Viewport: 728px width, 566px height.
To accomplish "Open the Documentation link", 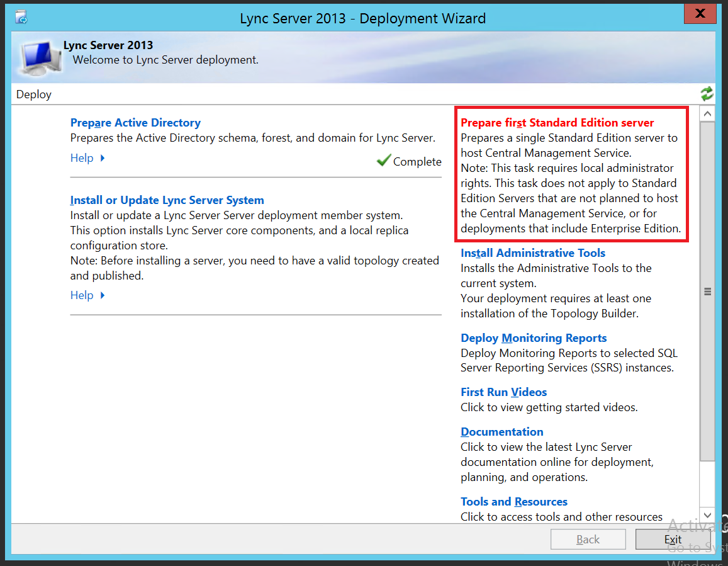I will click(502, 432).
